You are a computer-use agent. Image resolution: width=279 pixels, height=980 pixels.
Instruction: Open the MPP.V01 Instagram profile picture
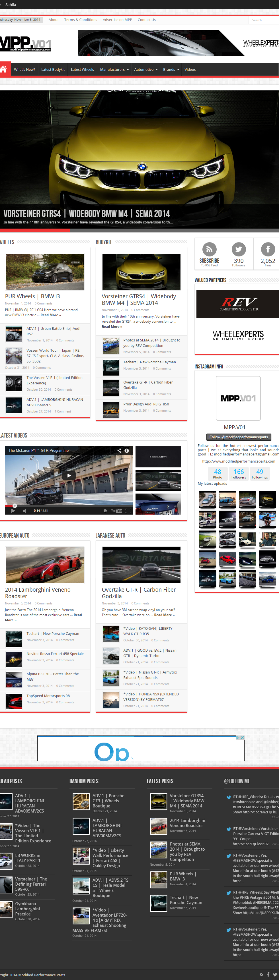tap(238, 398)
